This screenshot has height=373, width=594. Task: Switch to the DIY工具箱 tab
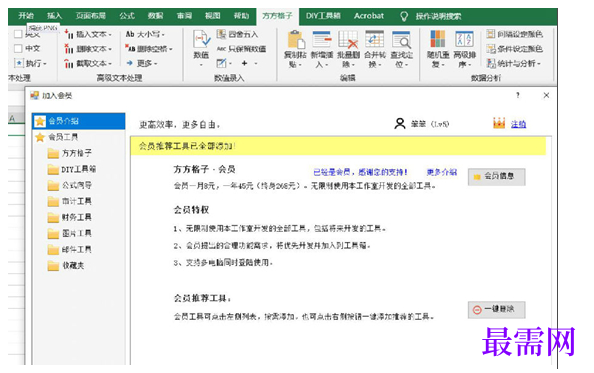tap(323, 16)
